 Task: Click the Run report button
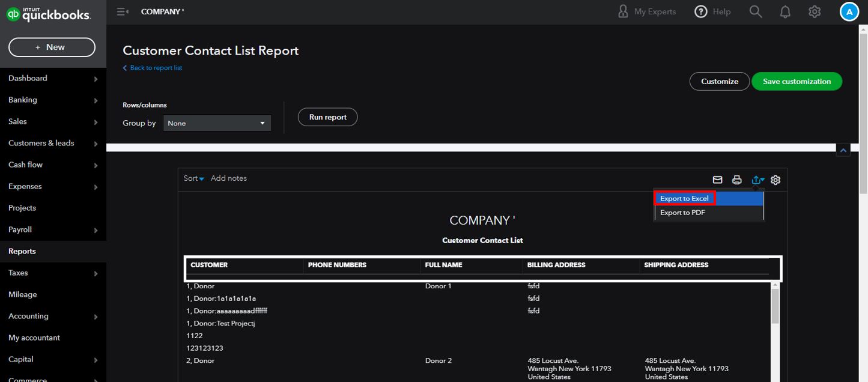[x=327, y=117]
